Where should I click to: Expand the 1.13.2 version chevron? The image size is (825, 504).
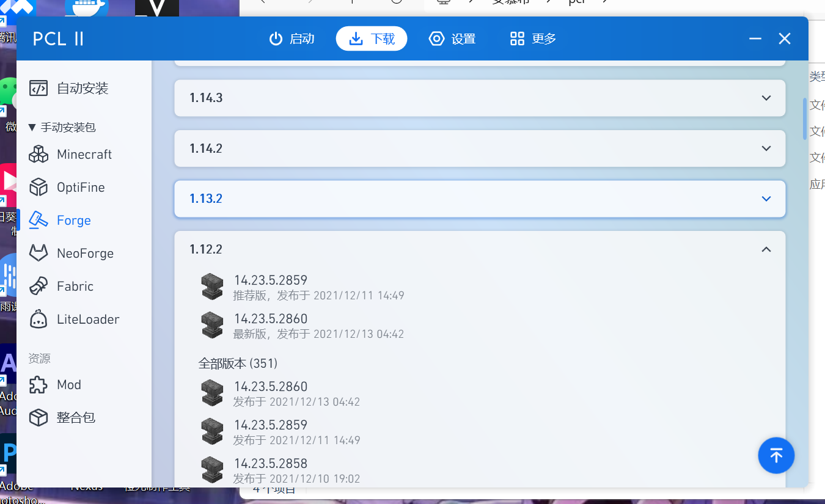[766, 199]
